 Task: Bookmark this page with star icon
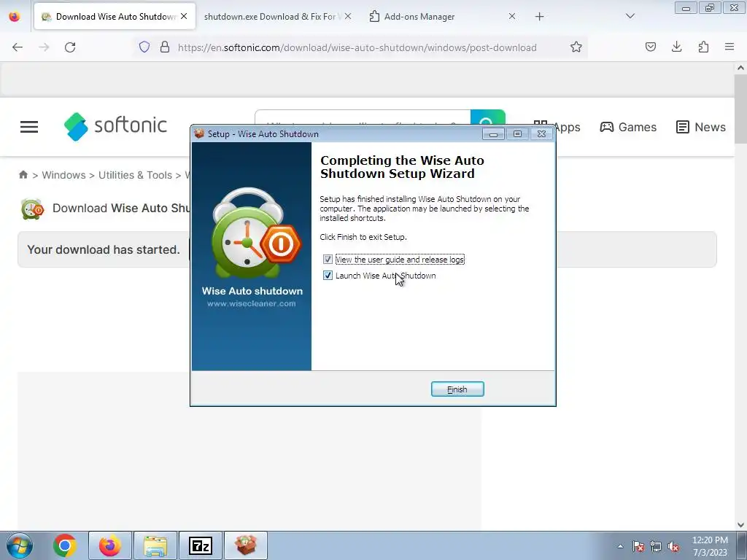tap(576, 47)
